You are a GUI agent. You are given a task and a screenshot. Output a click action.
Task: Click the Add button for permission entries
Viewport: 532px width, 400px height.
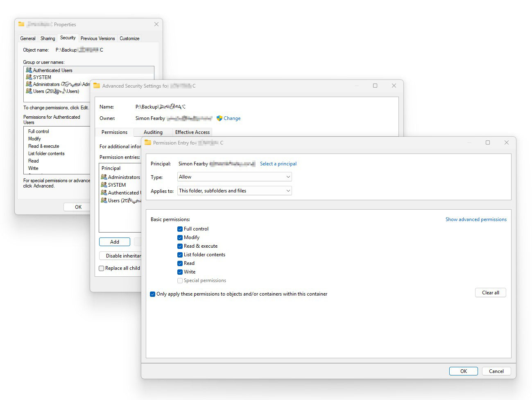114,242
